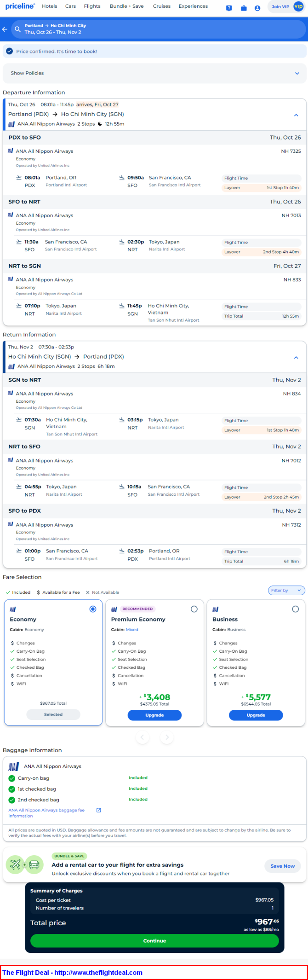Open the user account profile icon
This screenshot has height=980, width=308.
click(257, 8)
